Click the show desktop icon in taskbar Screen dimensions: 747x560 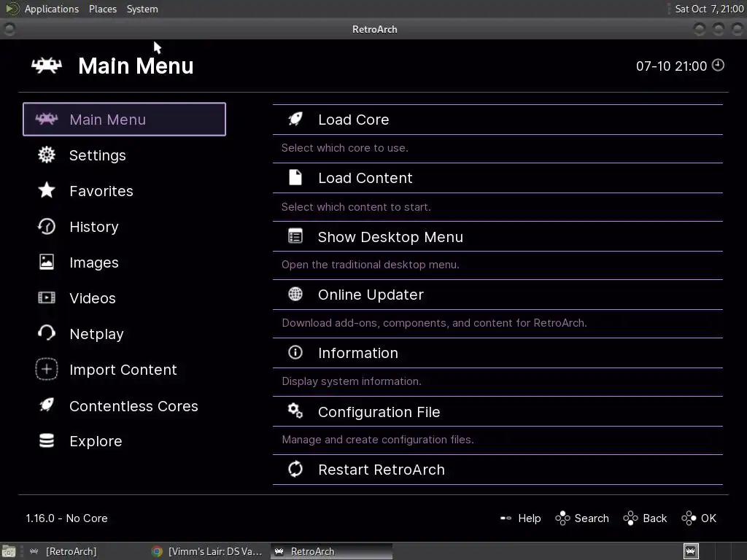(9, 551)
